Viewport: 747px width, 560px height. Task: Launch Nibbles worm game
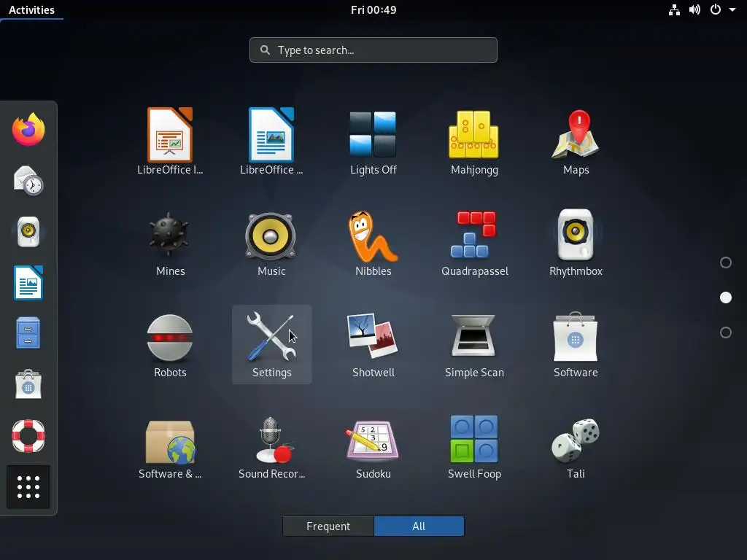373,243
